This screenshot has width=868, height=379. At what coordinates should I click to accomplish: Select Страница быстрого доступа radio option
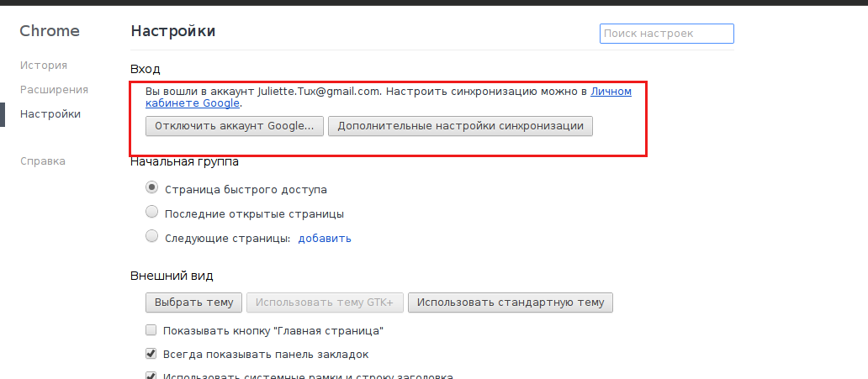tap(151, 188)
